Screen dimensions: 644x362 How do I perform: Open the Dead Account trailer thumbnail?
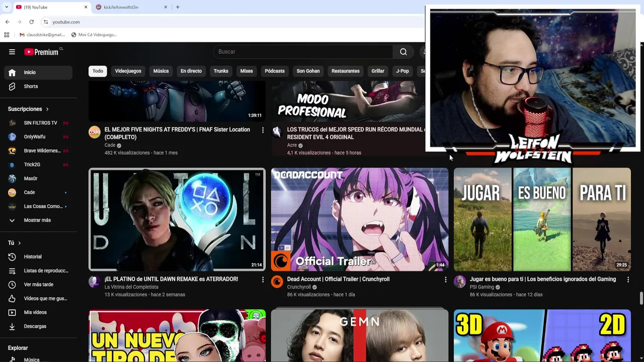[359, 220]
